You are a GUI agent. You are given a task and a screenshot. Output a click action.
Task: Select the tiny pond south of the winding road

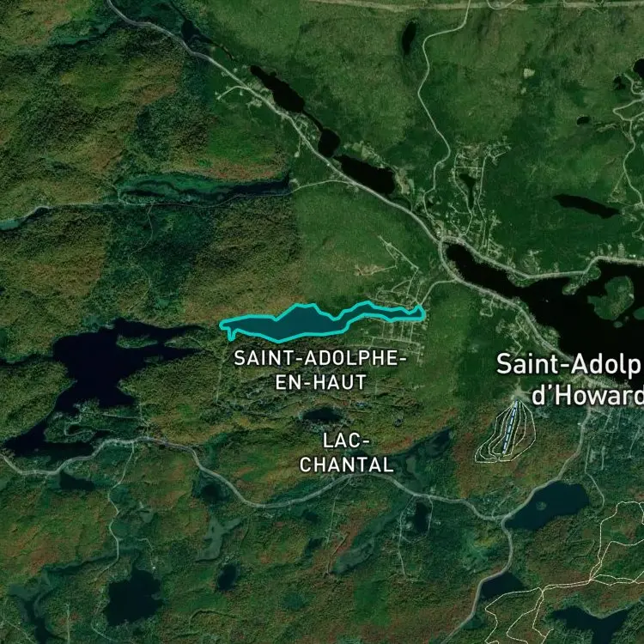tap(228, 577)
